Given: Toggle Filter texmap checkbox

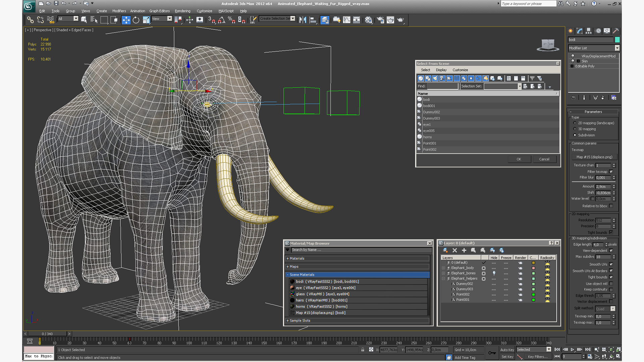Looking at the screenshot, I should tap(611, 172).
